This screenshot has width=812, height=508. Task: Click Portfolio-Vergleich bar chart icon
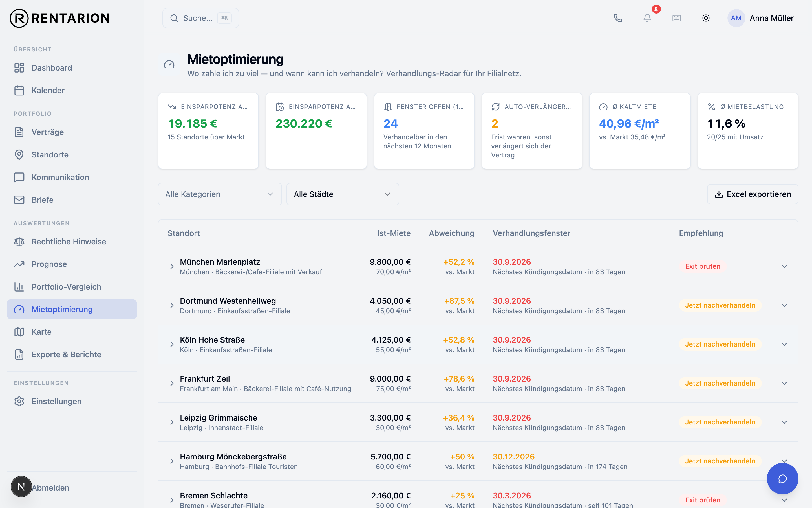point(19,286)
